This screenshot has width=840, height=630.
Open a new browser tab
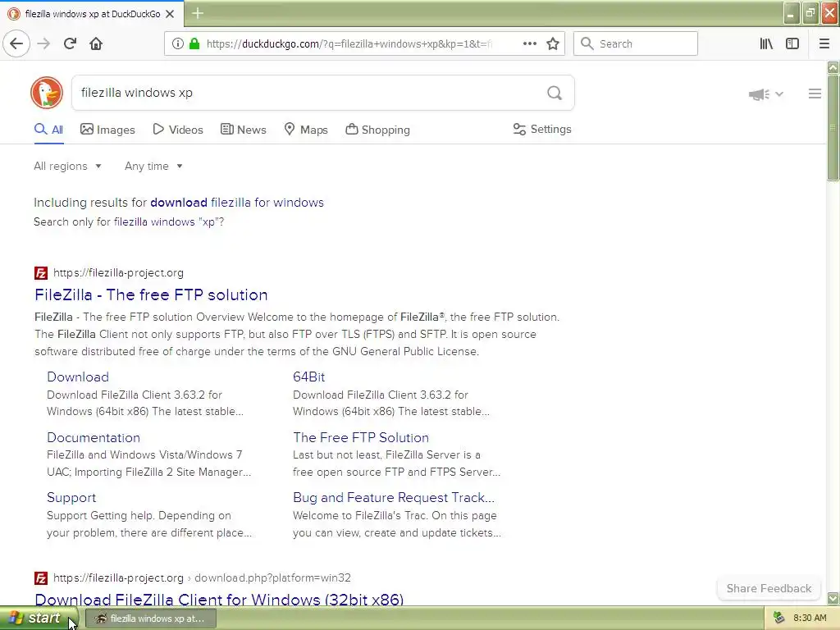(198, 13)
